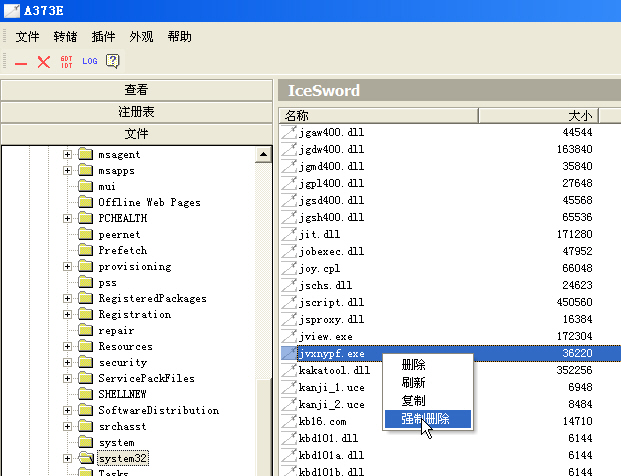
Task: Expand the ServicePackFiles tree node
Action: 67,379
